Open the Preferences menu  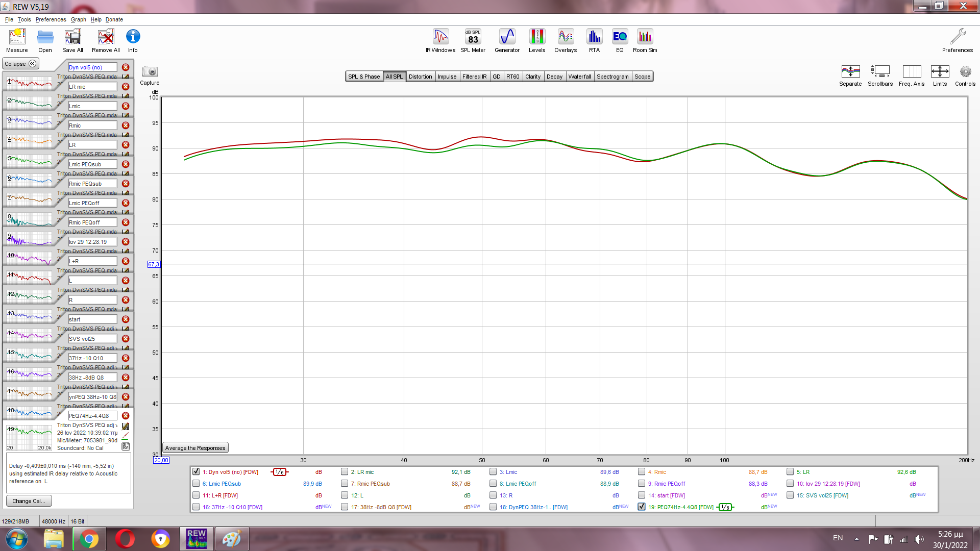click(x=51, y=19)
